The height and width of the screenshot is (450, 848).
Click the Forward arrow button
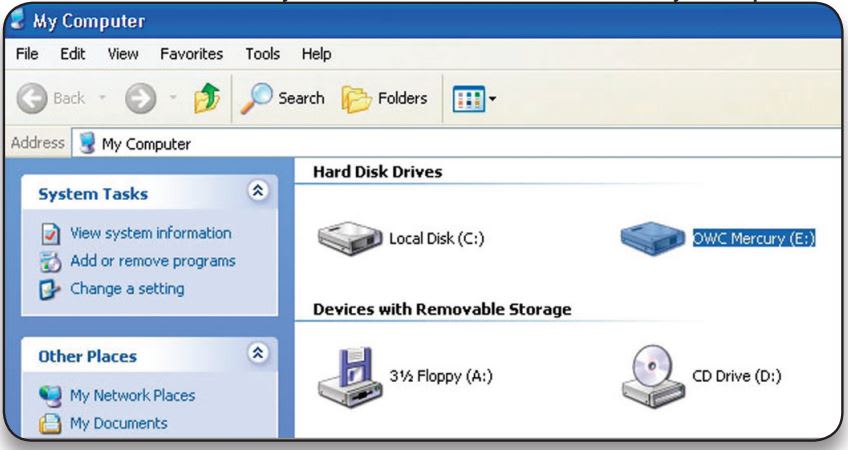coord(141,98)
